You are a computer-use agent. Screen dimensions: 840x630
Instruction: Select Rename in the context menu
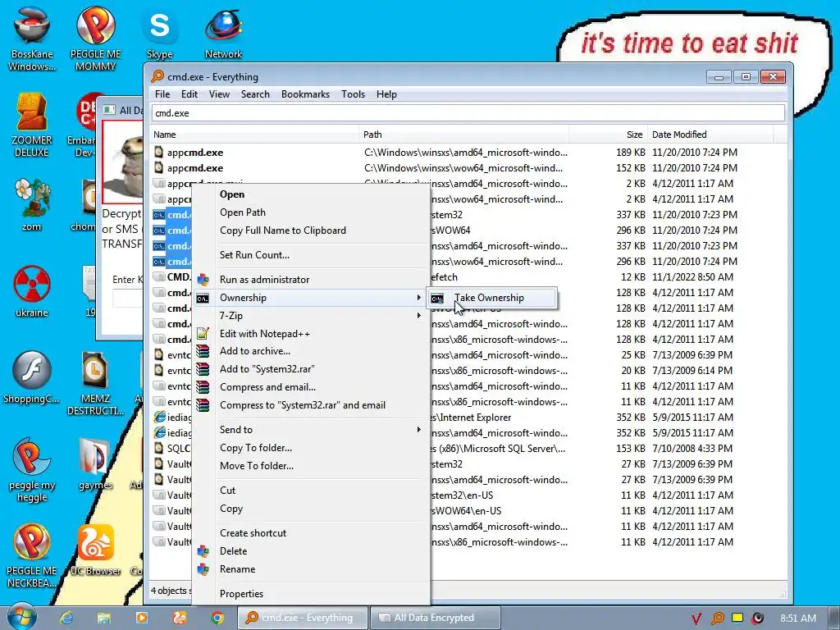pos(311,569)
